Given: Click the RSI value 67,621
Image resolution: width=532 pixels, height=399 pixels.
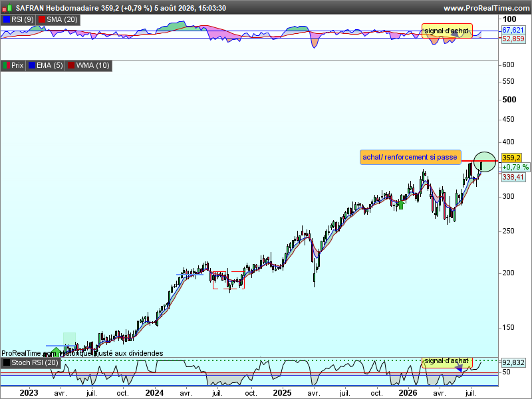Looking at the screenshot, I should 513,30.
